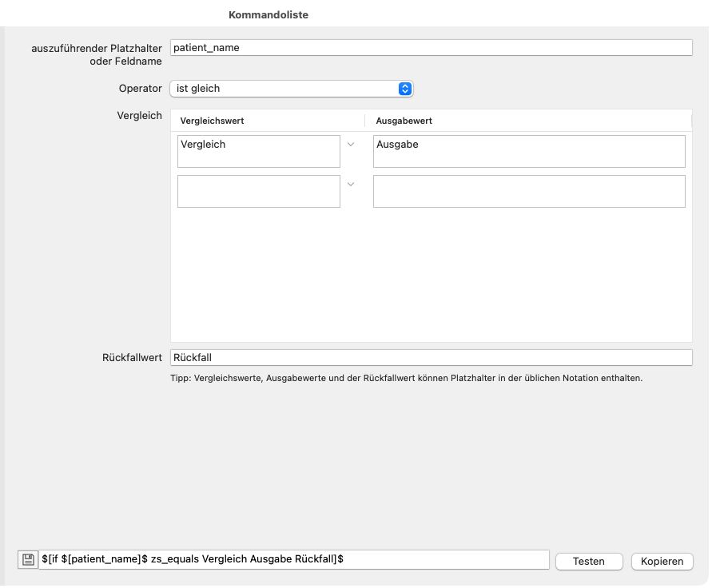Click the Vergleich comparison table area
712x588 pixels.
pos(431,272)
